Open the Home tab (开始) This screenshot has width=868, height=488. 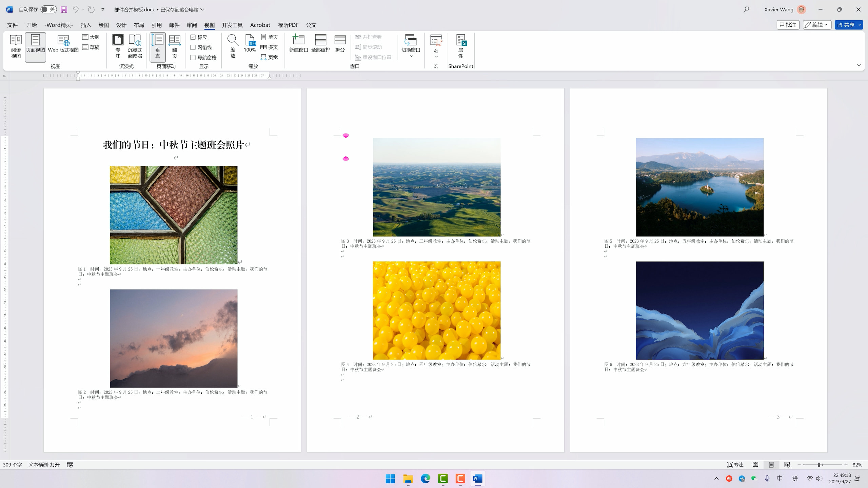coord(32,25)
